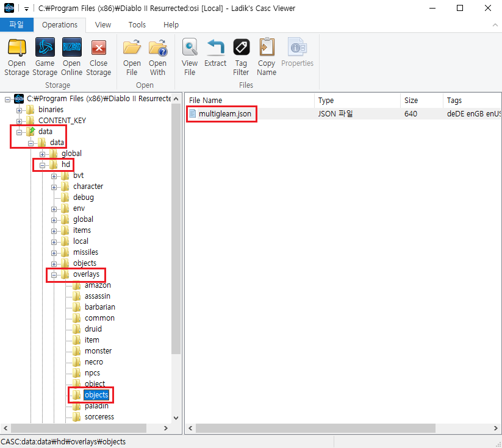Click the JSON 파일 type cell
The image size is (502, 448).
tap(335, 113)
